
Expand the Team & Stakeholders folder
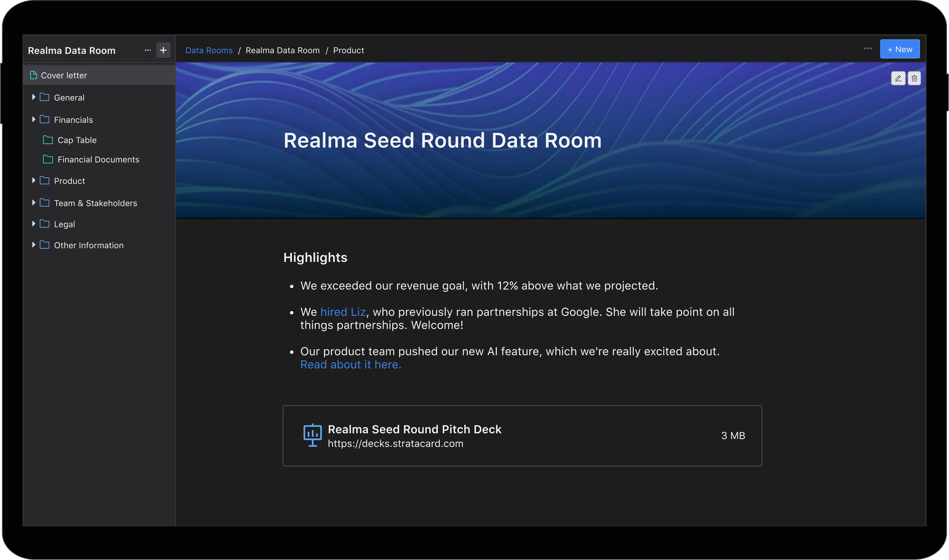(34, 203)
